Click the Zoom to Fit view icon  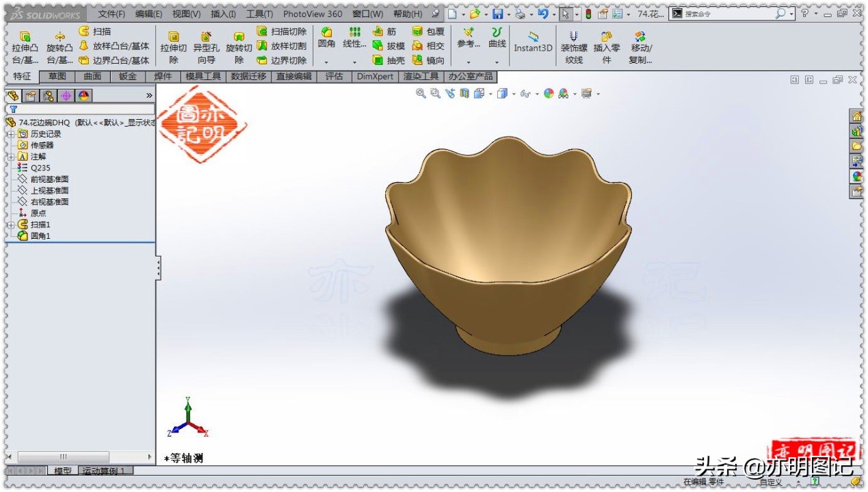tap(421, 94)
